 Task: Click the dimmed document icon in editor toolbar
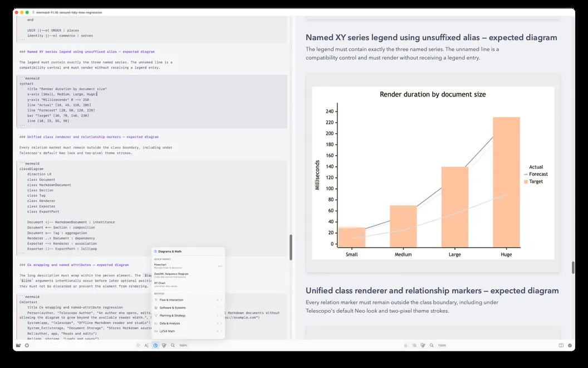[x=138, y=346]
